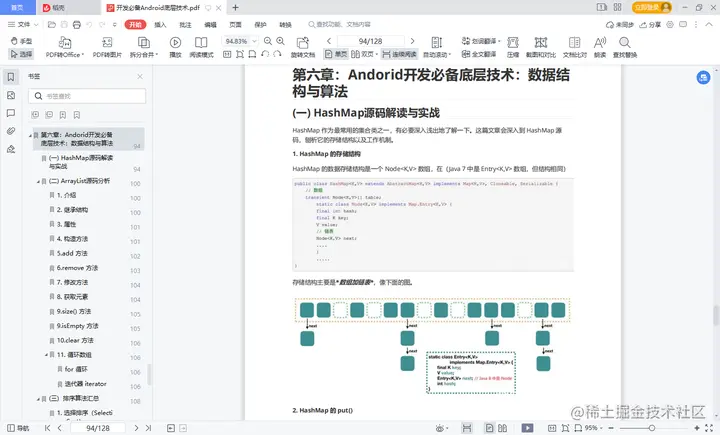Open auto scroll options (自动滚动)

click(437, 47)
